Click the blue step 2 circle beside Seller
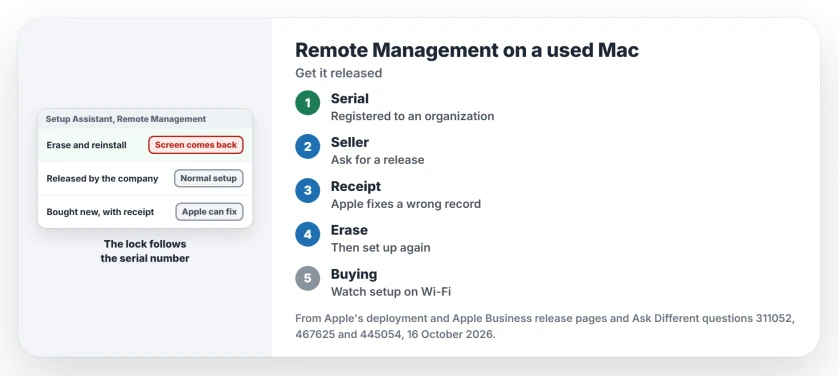 pyautogui.click(x=308, y=147)
